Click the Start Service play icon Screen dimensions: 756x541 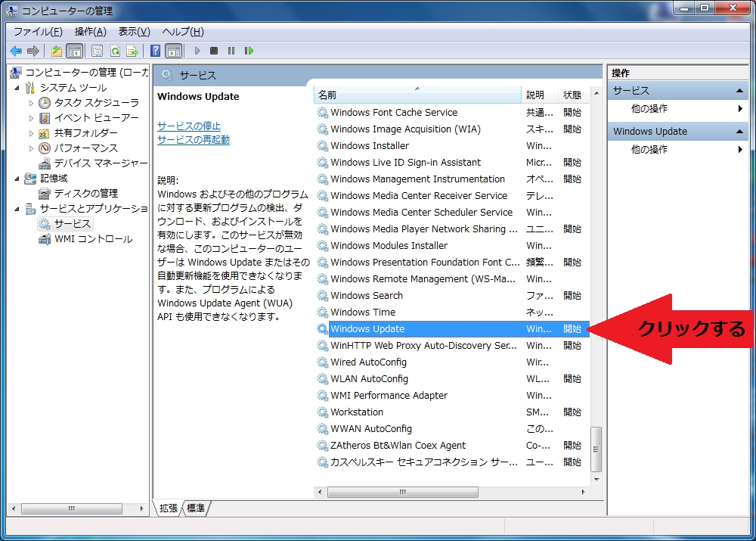pyautogui.click(x=197, y=51)
